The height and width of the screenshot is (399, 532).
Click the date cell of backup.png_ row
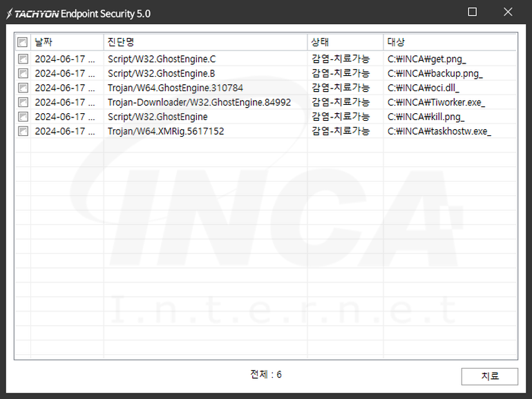point(65,73)
